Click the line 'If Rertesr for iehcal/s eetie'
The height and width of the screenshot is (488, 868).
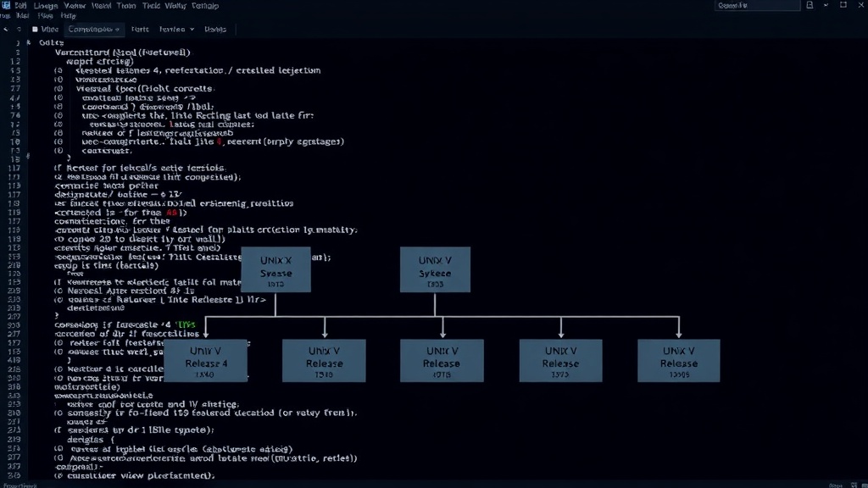140,168
